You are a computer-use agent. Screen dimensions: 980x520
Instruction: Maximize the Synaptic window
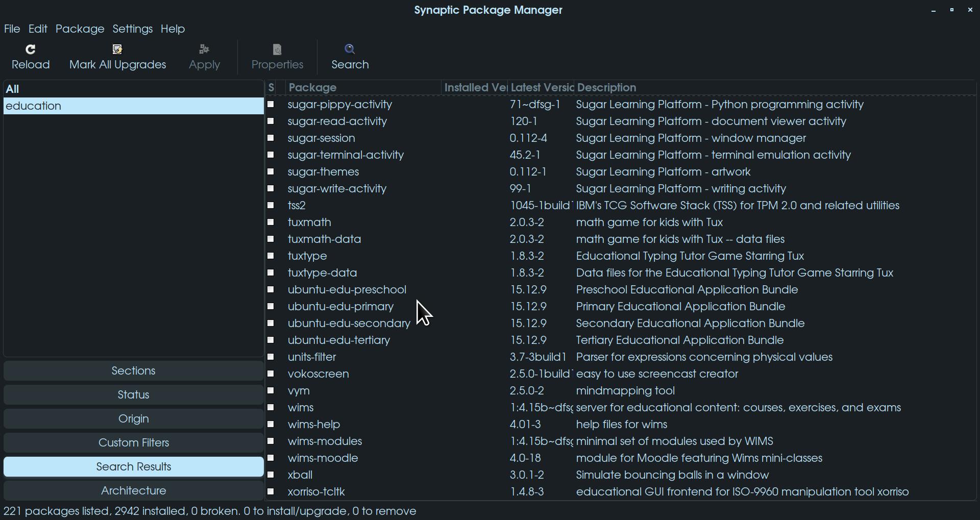(x=952, y=10)
